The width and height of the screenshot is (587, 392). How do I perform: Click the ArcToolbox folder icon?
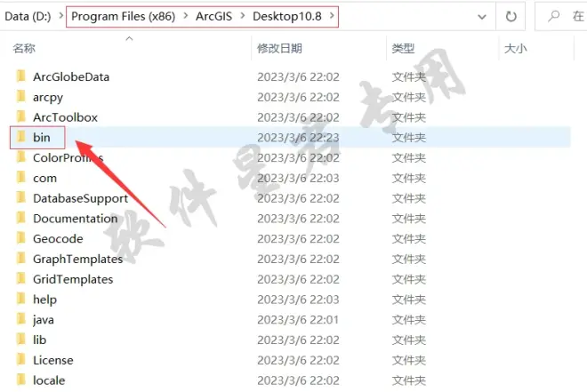(21, 116)
